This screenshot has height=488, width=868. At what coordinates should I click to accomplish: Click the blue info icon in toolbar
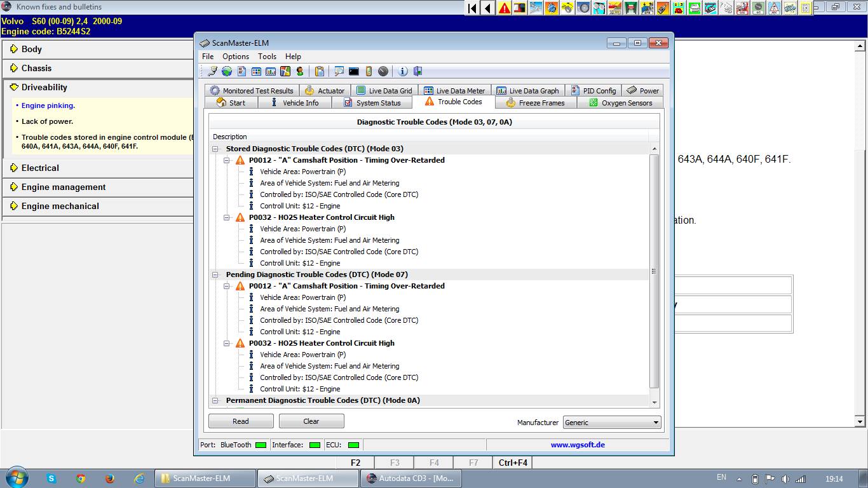tap(403, 71)
